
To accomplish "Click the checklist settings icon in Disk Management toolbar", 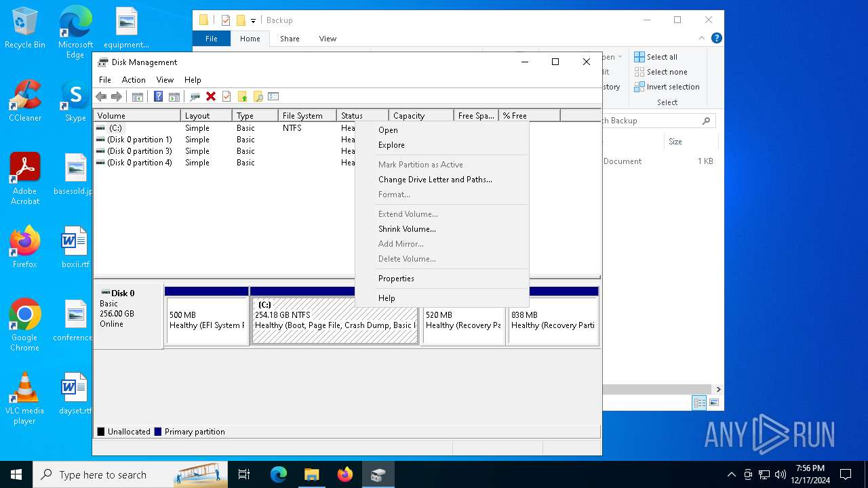I will 273,96.
